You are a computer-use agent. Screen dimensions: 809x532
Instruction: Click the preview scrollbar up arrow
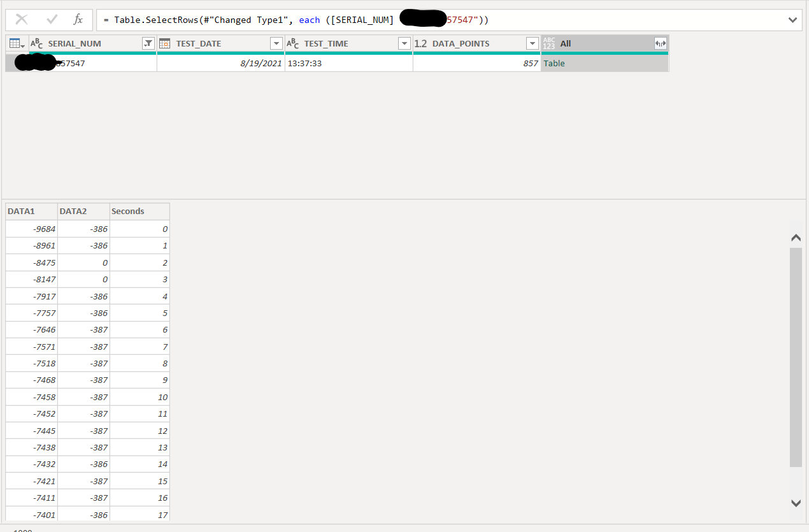796,238
